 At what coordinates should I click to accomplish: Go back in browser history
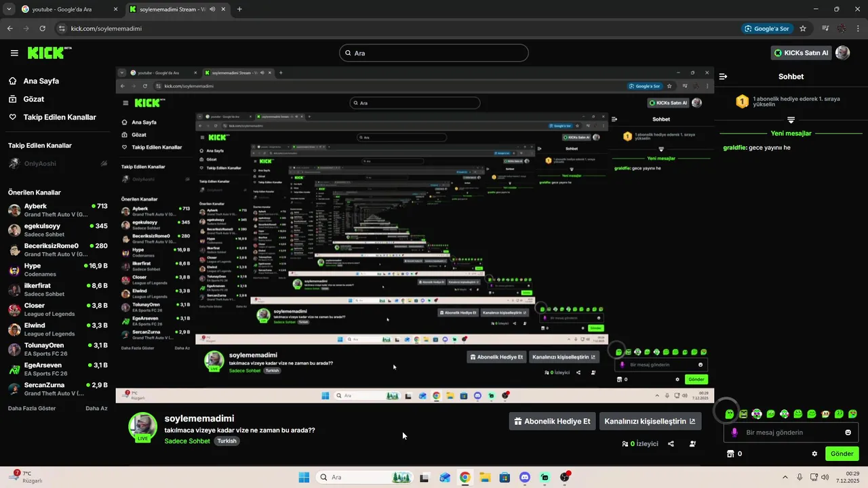[x=9, y=28]
